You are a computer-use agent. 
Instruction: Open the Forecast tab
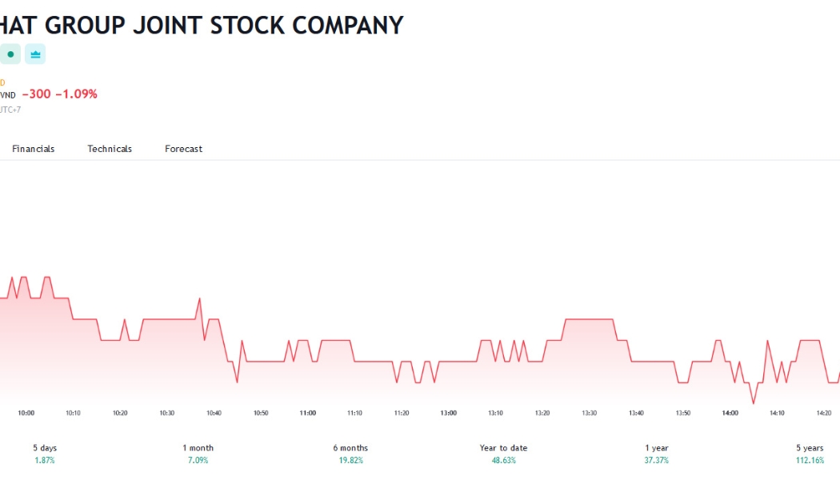coord(183,149)
